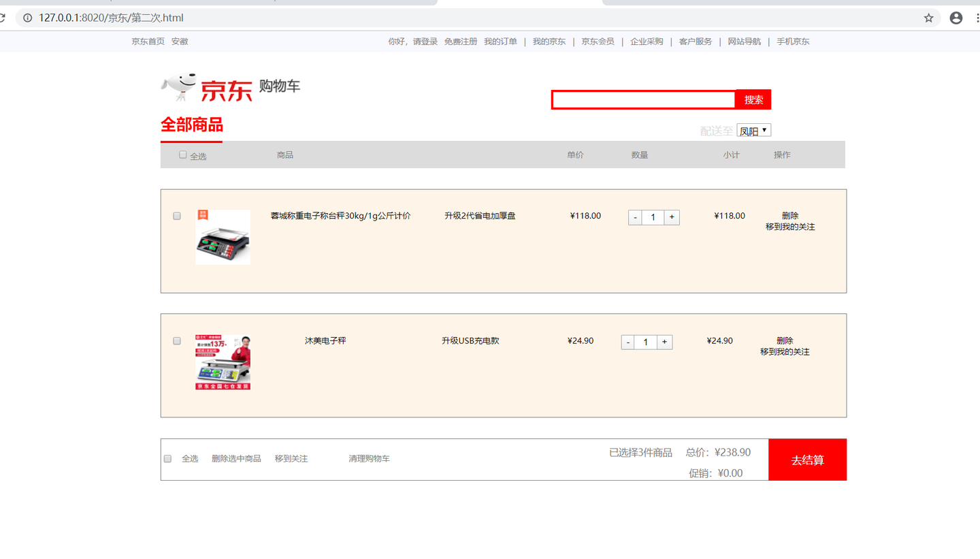Click the 小计 column header
This screenshot has width=980, height=559.
[731, 155]
